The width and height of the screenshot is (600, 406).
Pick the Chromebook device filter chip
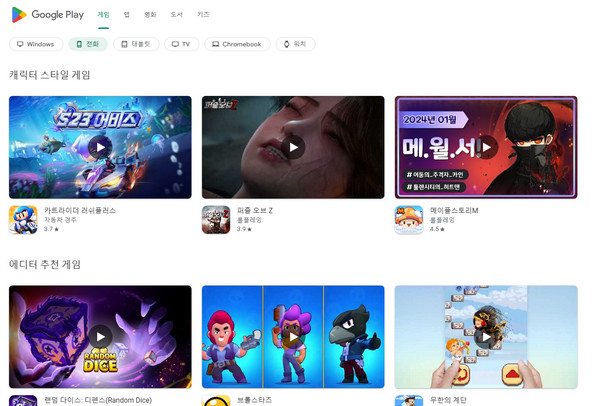click(237, 44)
